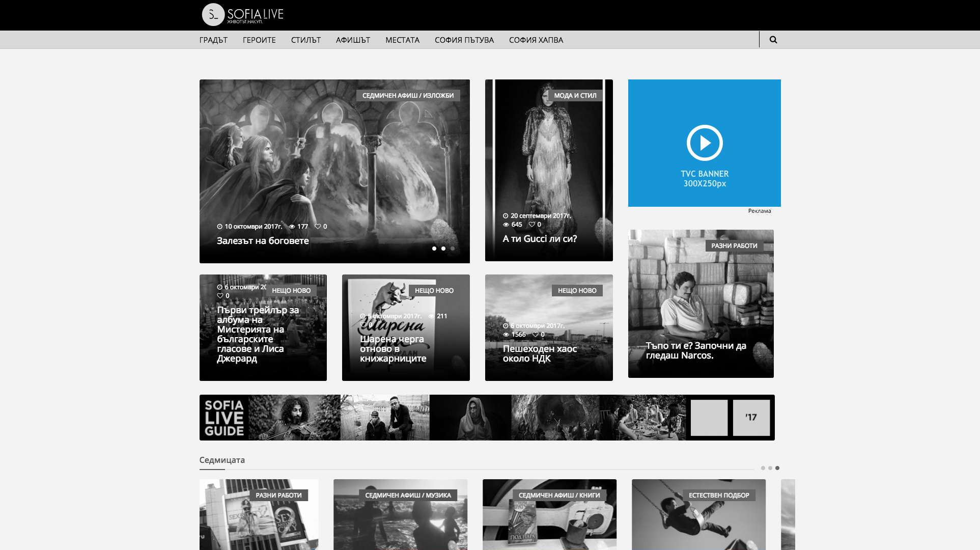This screenshot has height=550, width=980.
Task: Select first dot of main slider
Action: (434, 249)
